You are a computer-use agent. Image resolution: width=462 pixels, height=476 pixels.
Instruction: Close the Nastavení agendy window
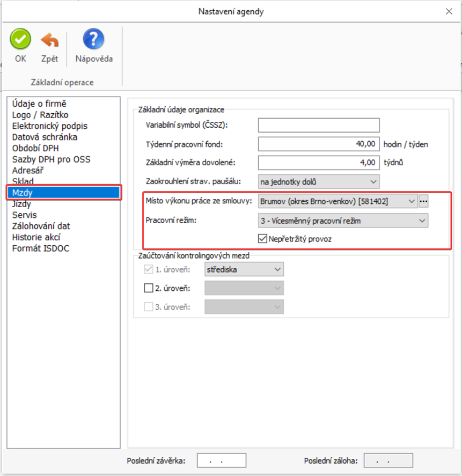click(449, 11)
